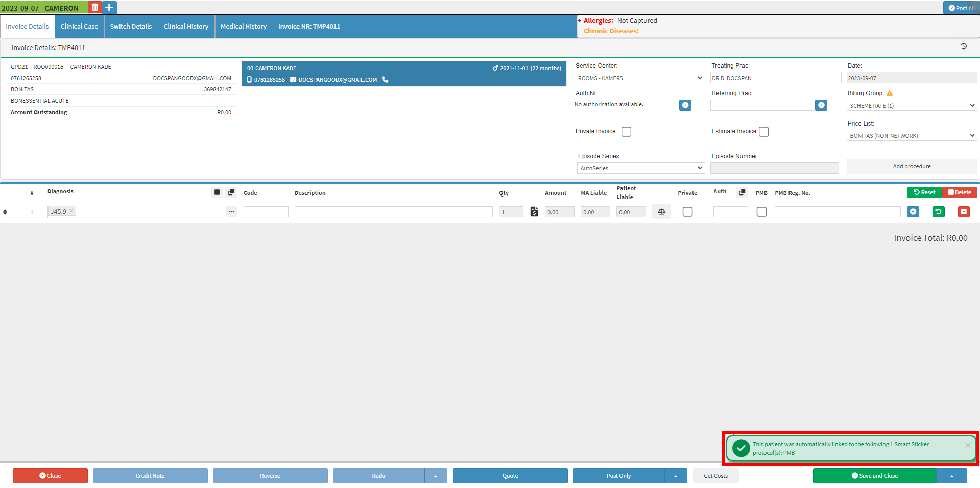Click the balance scale icon in the line row
The image size is (980, 488).
point(661,212)
